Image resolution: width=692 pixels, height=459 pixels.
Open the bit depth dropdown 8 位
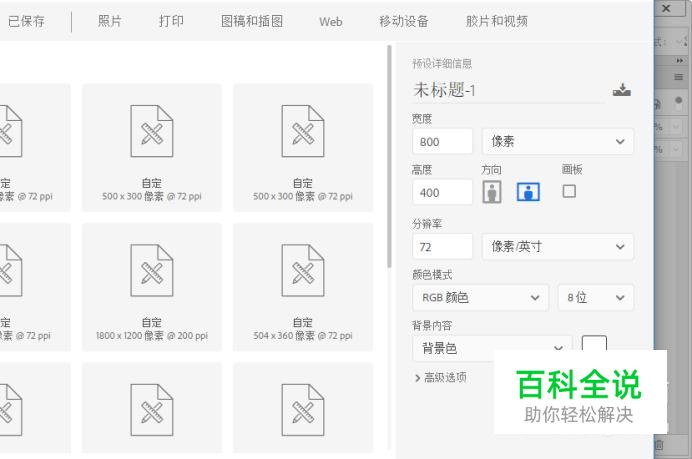point(596,298)
